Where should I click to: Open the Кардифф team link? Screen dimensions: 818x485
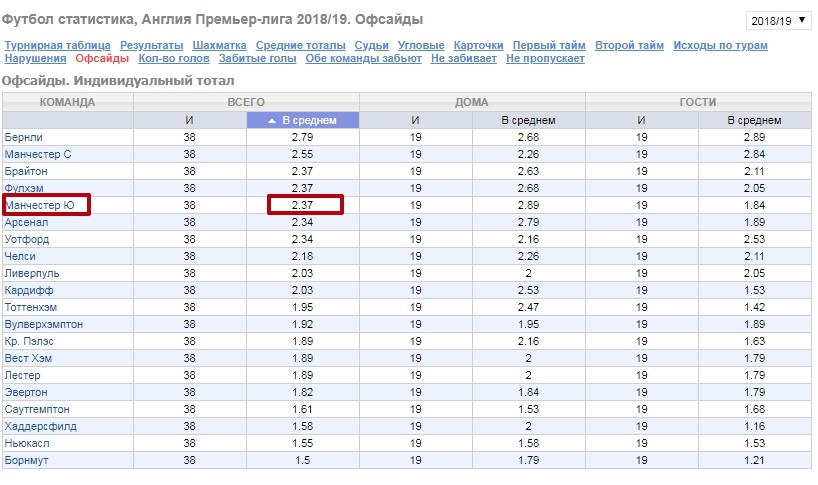coord(29,290)
